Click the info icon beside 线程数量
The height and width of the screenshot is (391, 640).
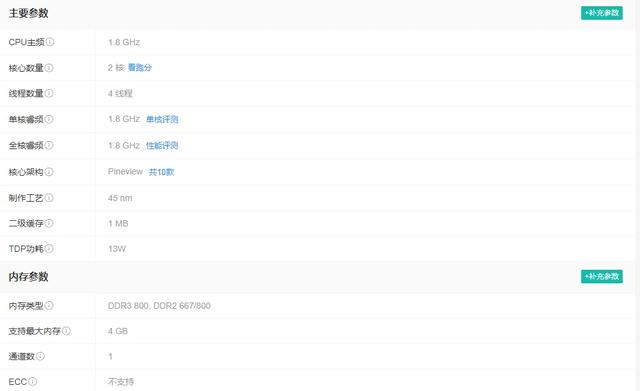click(x=49, y=93)
